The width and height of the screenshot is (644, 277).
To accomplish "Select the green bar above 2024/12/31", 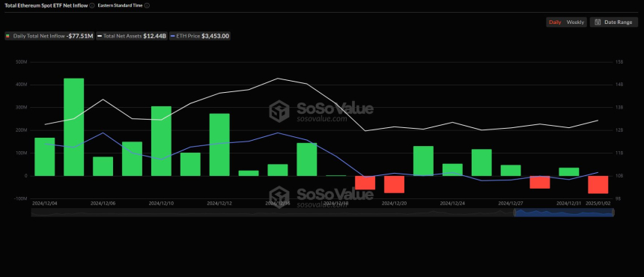I will click(x=569, y=171).
